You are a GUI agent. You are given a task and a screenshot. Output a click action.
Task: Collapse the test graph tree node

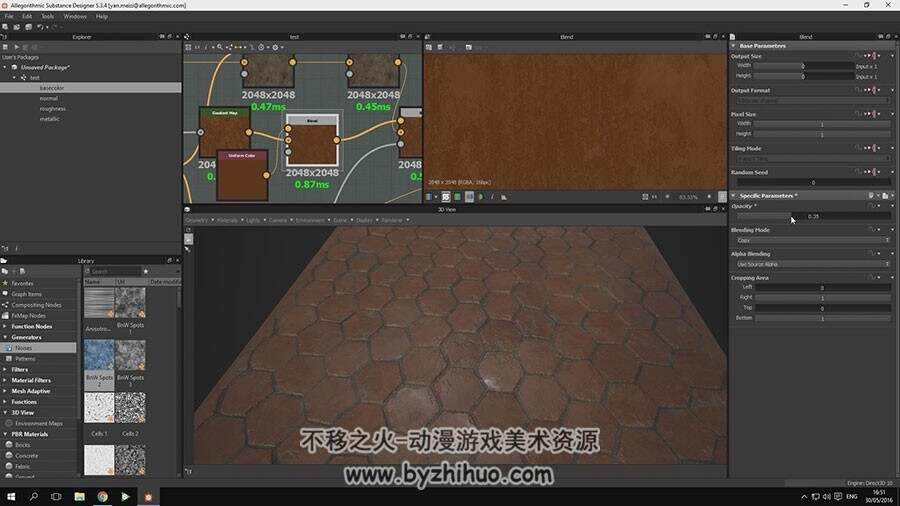(x=14, y=77)
